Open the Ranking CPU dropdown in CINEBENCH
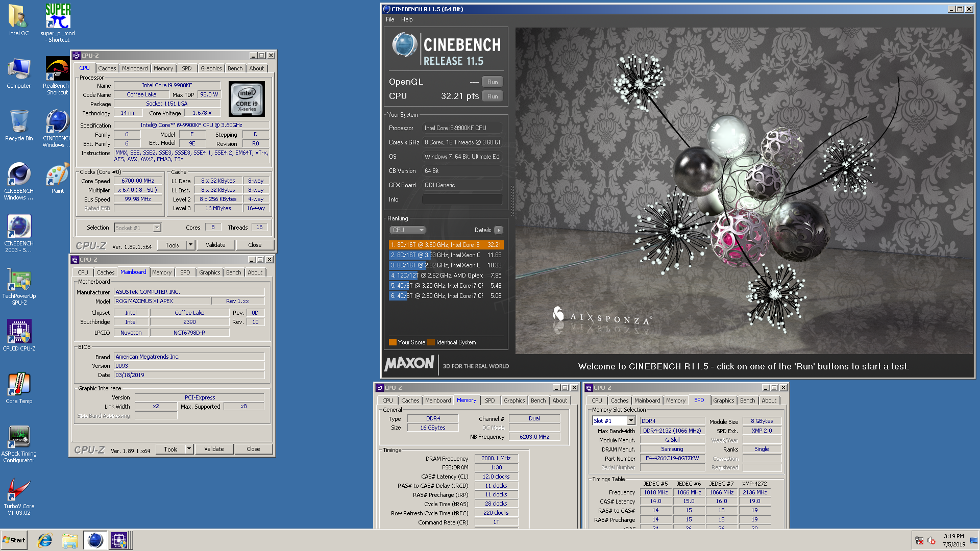980x551 pixels. click(x=407, y=230)
